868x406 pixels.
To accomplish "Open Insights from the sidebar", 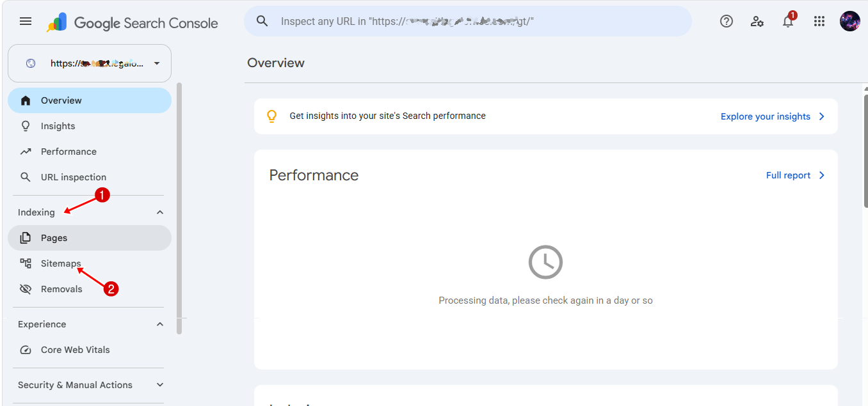I will [90, 126].
